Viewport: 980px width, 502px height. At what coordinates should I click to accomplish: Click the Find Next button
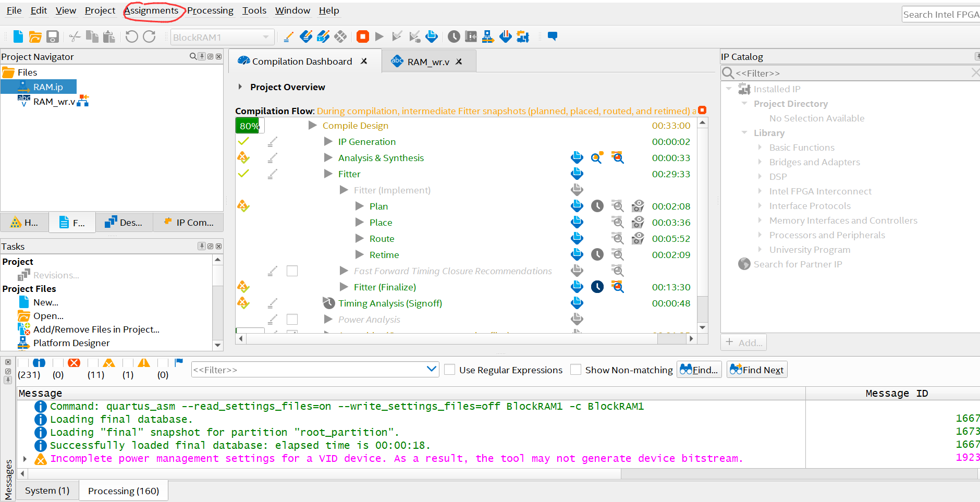pyautogui.click(x=757, y=370)
